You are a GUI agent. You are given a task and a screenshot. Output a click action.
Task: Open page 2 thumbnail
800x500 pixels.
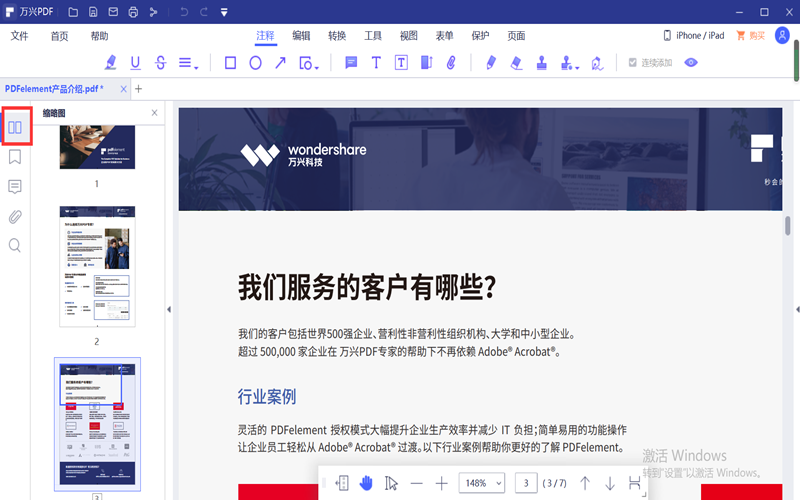tap(97, 266)
